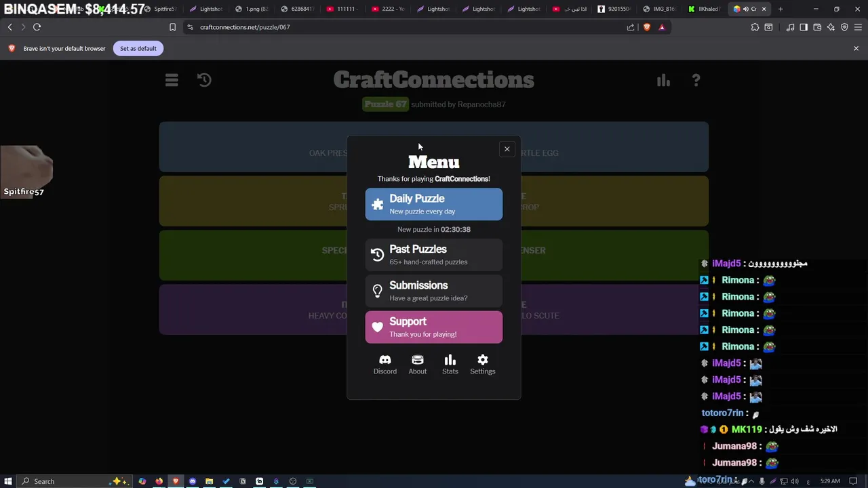This screenshot has height=488, width=868.
Task: Open the About icon in the menu
Action: click(x=418, y=364)
